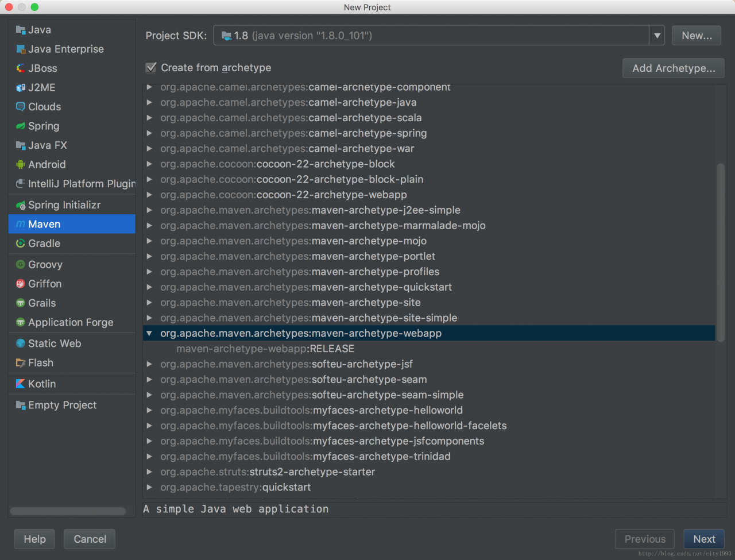This screenshot has width=735, height=560.
Task: Click the Groovy icon
Action: [21, 265]
